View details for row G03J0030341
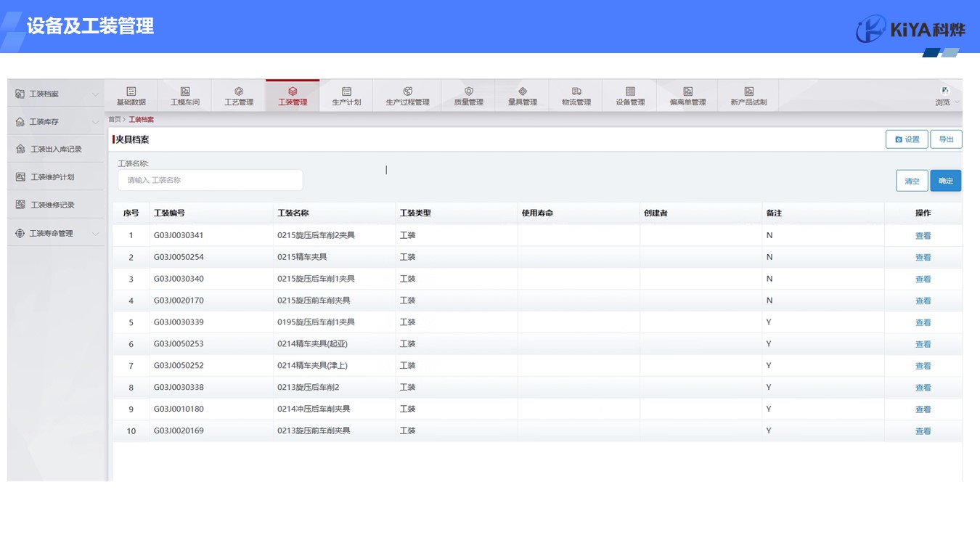Image resolution: width=980 pixels, height=551 pixels. click(x=923, y=236)
